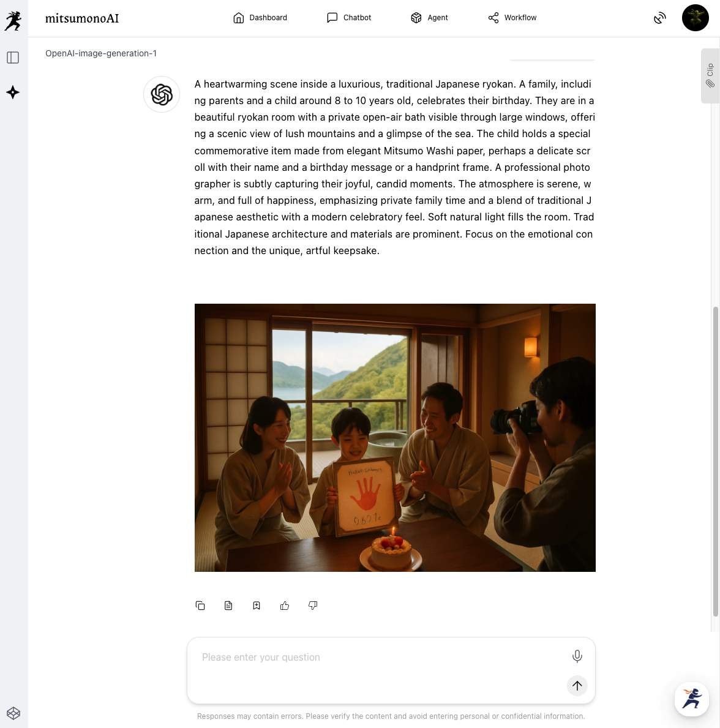Go to the Agent section
Screen dimensions: 720x728
[x=429, y=18]
